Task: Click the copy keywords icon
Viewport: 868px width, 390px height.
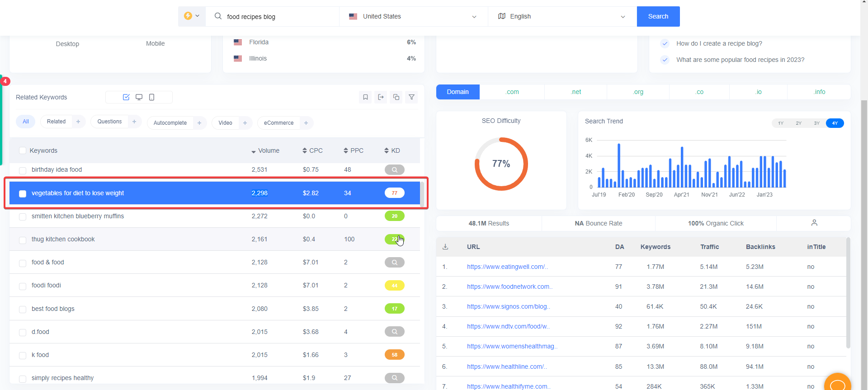Action: click(396, 97)
